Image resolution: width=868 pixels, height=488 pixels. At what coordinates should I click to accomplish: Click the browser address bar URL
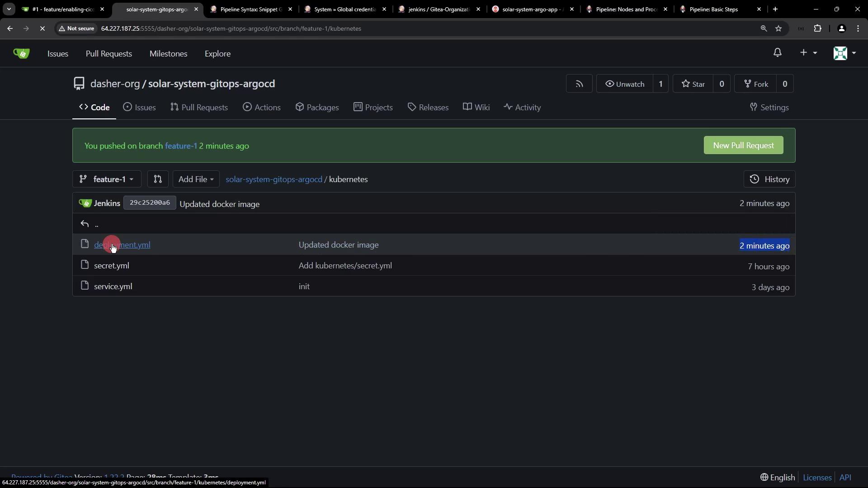click(231, 28)
